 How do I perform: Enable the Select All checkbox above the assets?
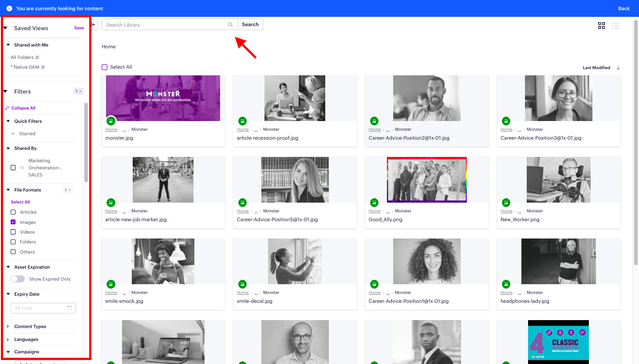click(104, 67)
